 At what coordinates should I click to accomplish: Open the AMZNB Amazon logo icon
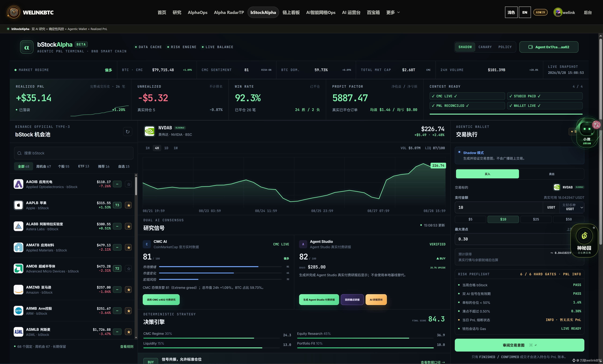pos(18,290)
